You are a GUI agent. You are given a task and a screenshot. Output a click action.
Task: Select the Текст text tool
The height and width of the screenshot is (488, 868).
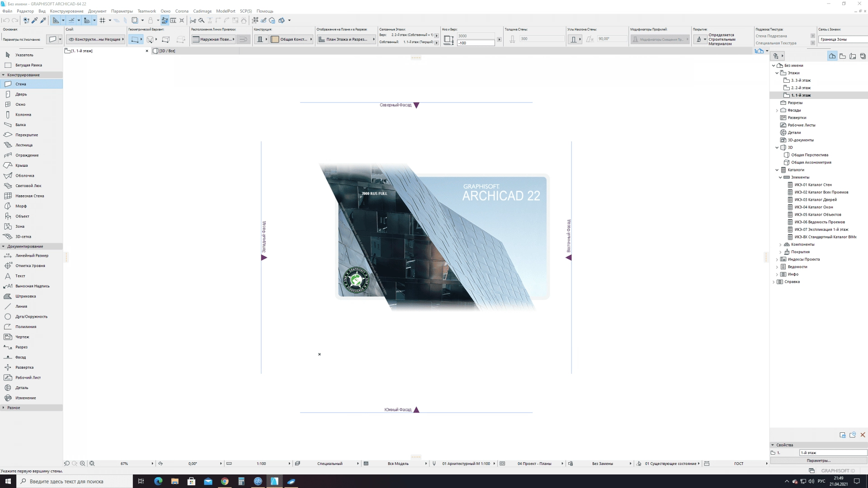tap(31, 276)
